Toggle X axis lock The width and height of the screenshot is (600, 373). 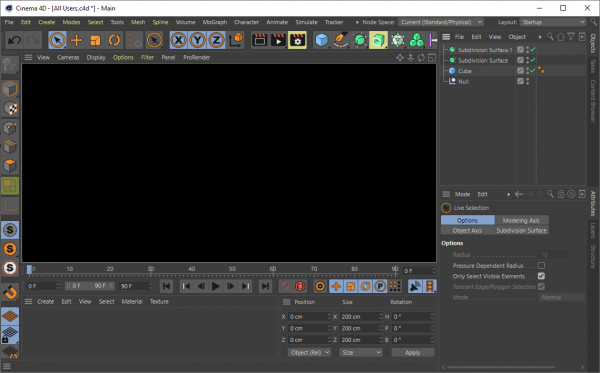coord(178,40)
